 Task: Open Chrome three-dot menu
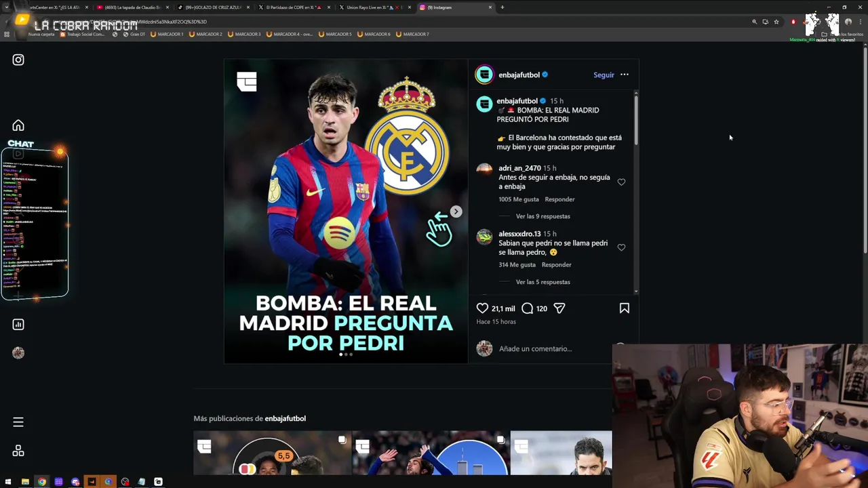(860, 22)
